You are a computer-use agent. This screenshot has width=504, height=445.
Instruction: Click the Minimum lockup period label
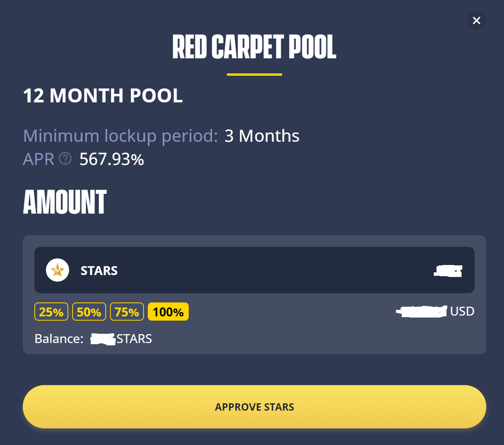[x=120, y=136]
